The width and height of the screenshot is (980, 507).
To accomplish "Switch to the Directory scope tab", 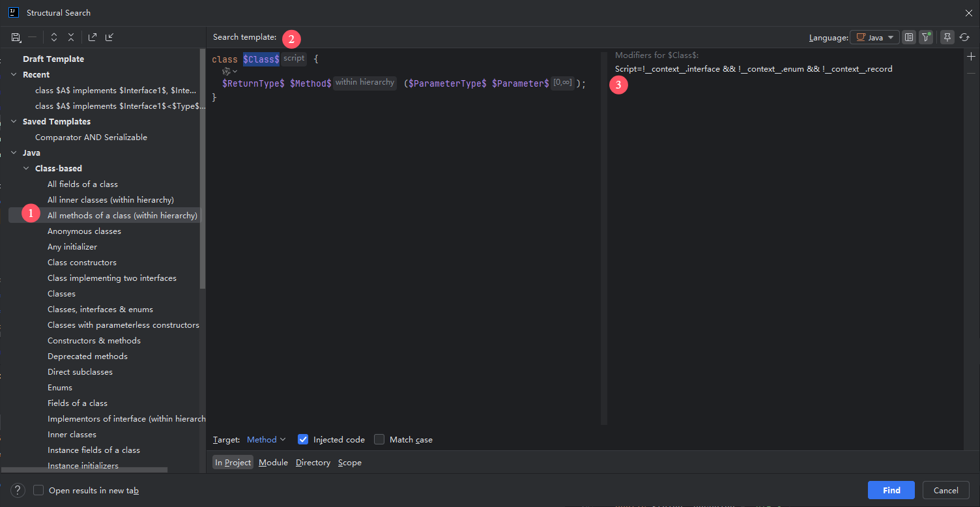I will pyautogui.click(x=313, y=462).
